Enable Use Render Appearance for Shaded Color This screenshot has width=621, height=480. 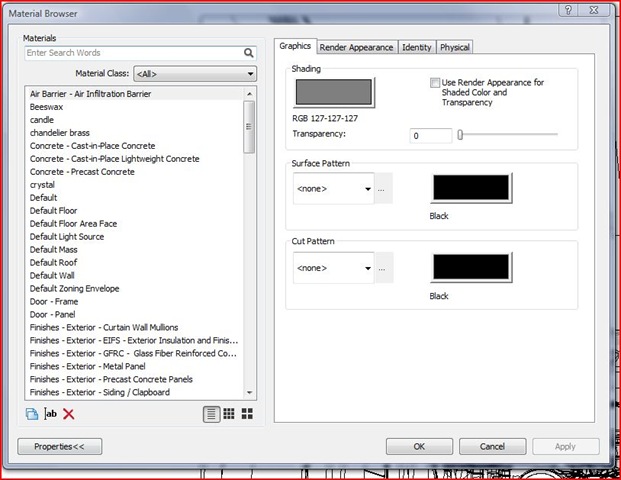435,83
